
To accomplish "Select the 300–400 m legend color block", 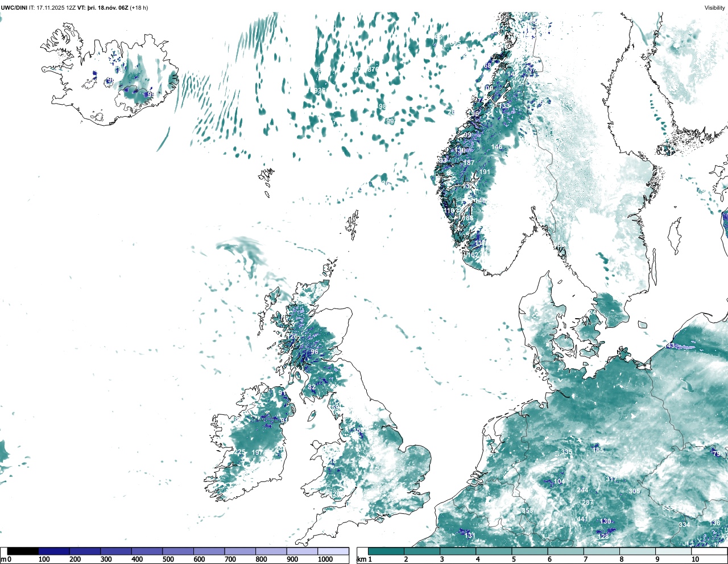I will click(x=116, y=551).
